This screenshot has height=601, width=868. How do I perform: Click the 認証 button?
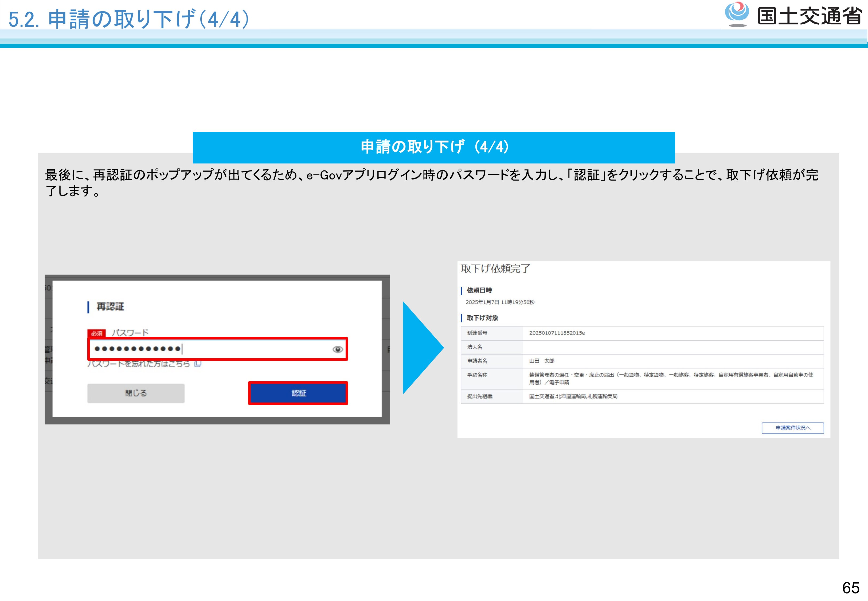click(298, 393)
